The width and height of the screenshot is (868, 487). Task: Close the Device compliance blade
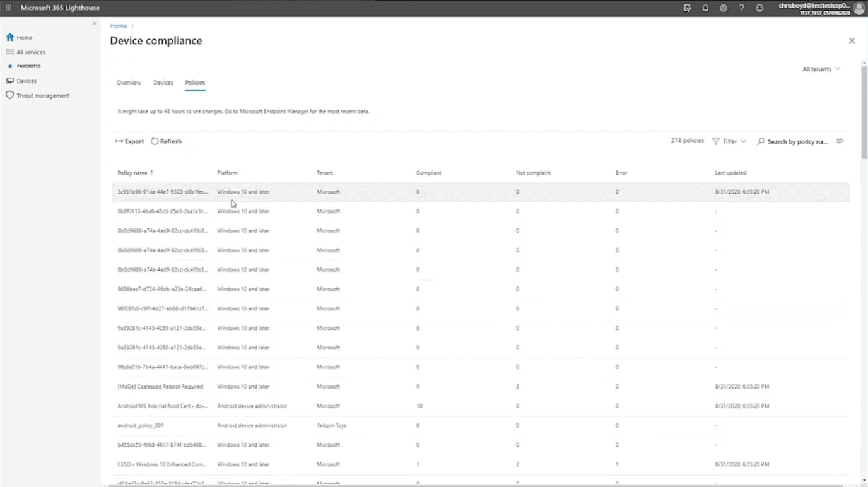pos(852,40)
